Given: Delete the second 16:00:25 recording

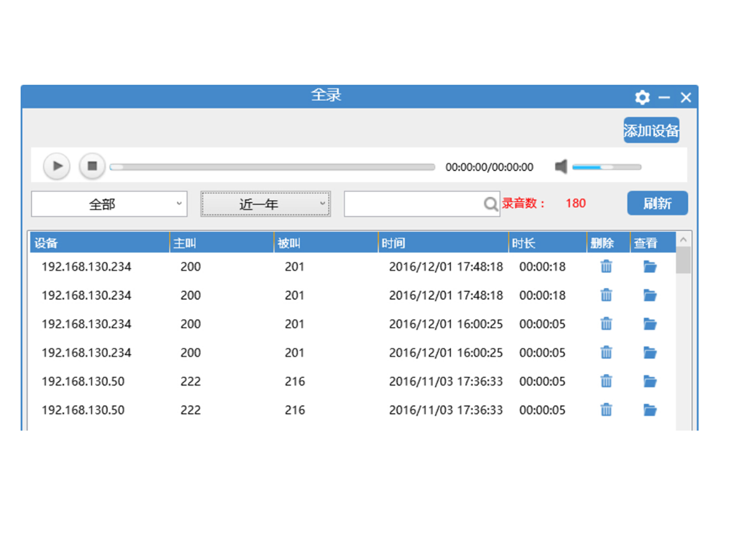Looking at the screenshot, I should click(606, 352).
